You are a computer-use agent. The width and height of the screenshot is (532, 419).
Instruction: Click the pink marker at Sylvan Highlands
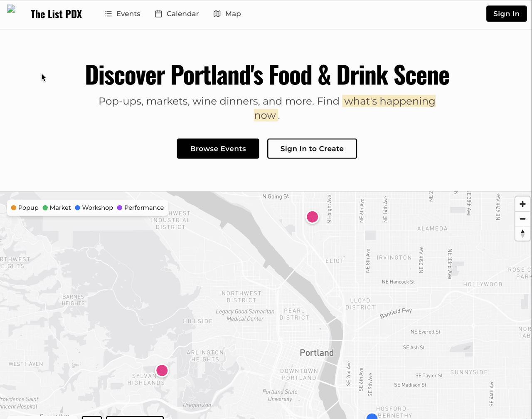point(162,370)
